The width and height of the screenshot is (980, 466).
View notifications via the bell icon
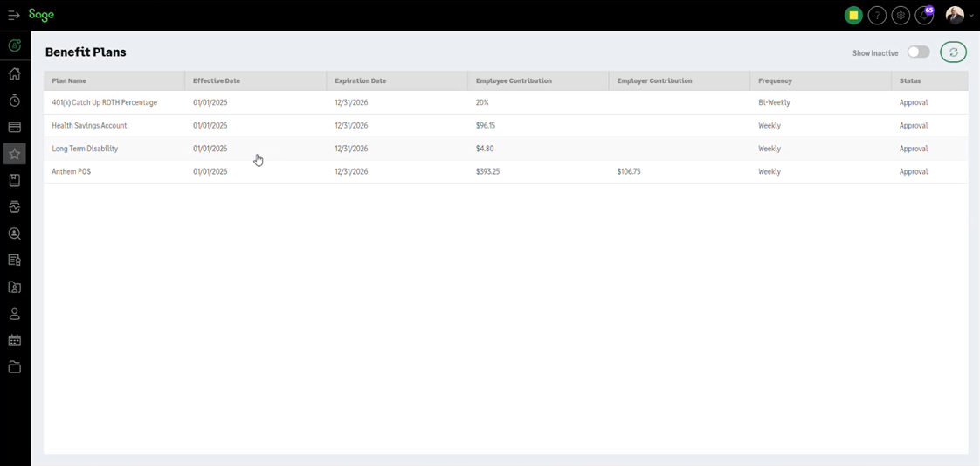(924, 16)
